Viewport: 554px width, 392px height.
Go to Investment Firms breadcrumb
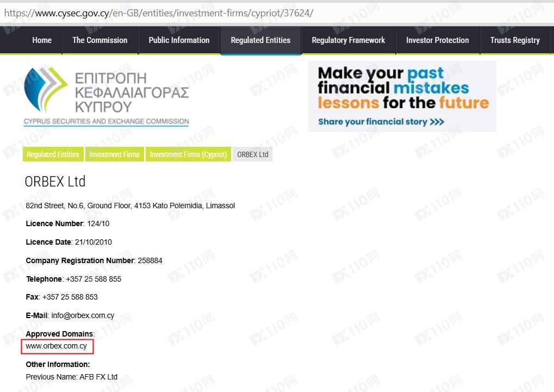[x=114, y=154]
